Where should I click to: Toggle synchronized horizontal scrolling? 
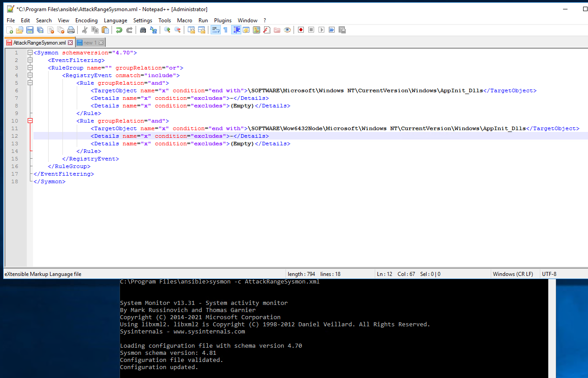click(x=202, y=30)
